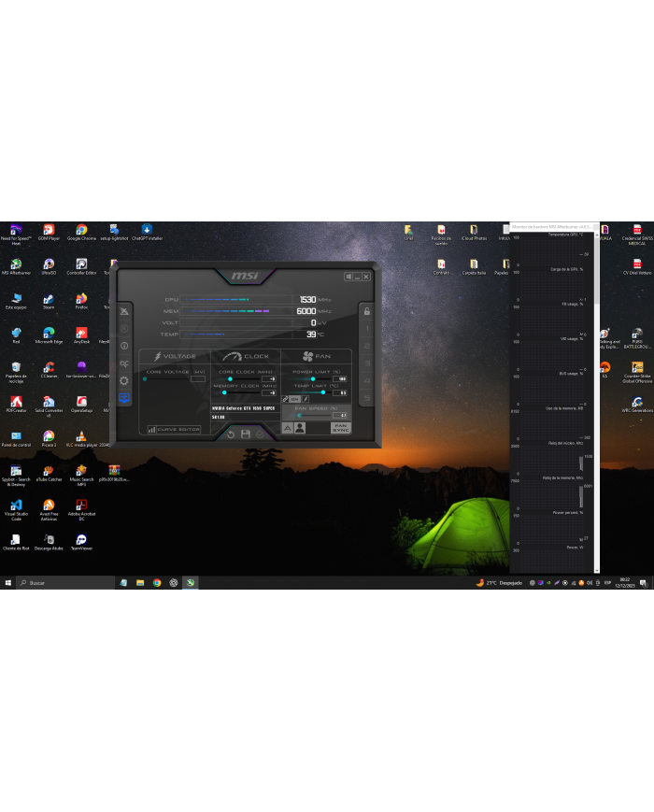
Task: Open MSI Afterburner settings gear icon
Action: (x=124, y=380)
